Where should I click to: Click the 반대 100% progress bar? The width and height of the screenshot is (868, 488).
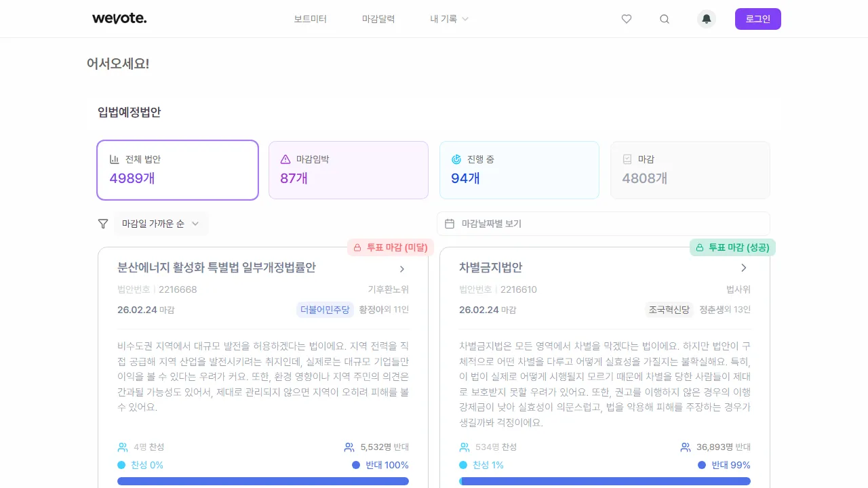[263, 481]
